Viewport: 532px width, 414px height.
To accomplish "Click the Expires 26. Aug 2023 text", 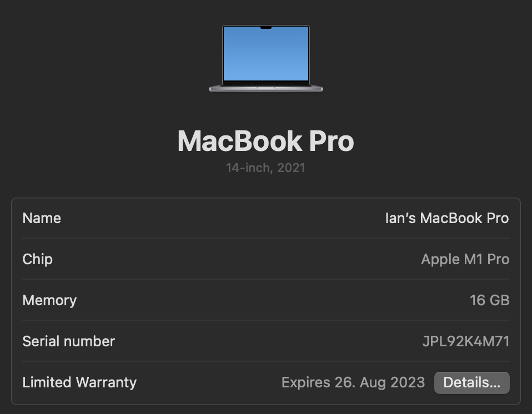I will [353, 382].
